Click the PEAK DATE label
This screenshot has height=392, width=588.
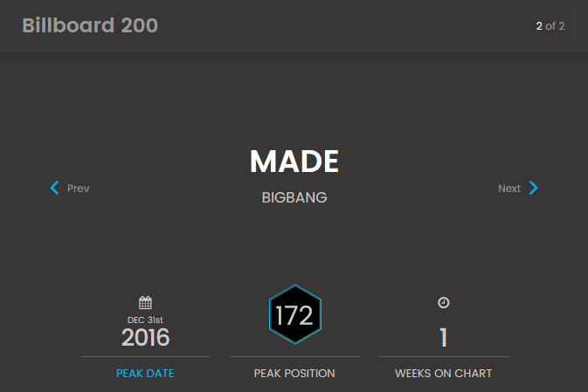point(145,374)
